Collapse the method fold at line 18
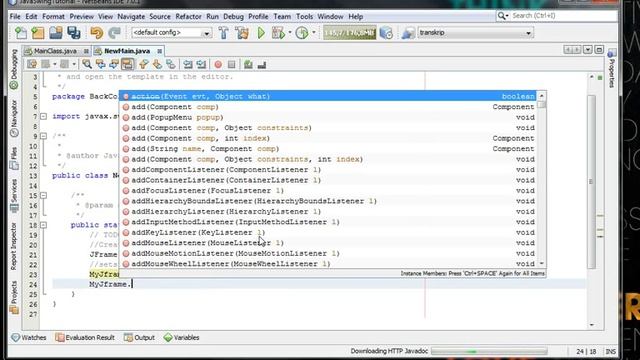The image size is (640, 360). pyautogui.click(x=43, y=225)
